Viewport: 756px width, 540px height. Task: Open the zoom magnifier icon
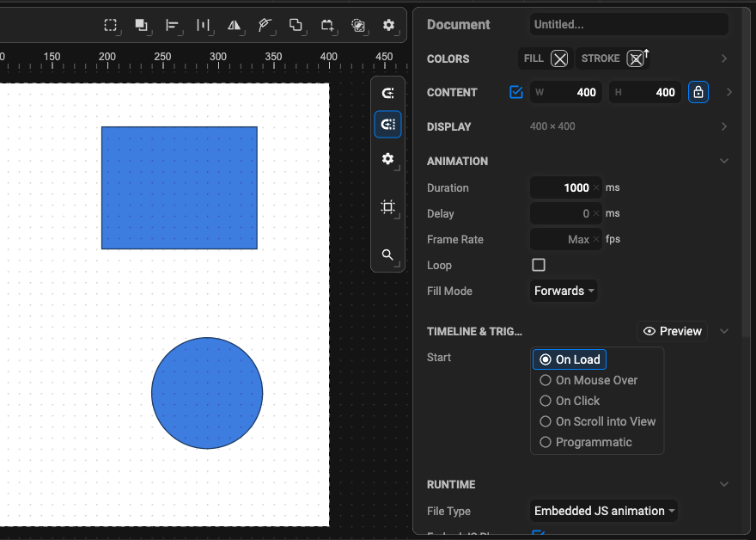[x=387, y=255]
